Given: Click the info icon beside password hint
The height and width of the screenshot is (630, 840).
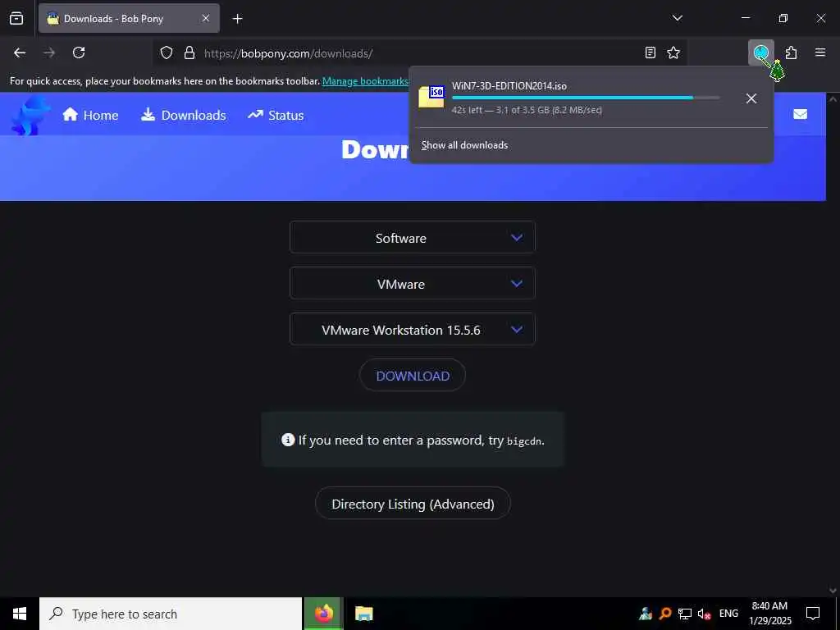Looking at the screenshot, I should 288,440.
